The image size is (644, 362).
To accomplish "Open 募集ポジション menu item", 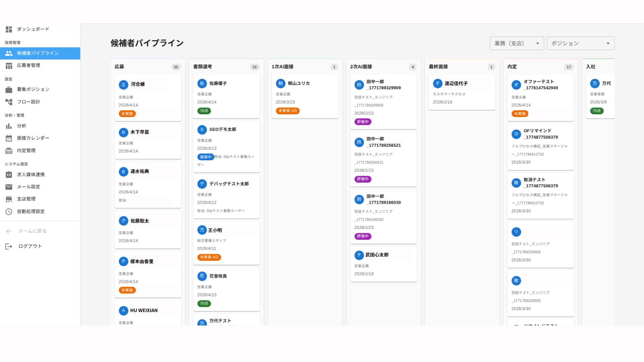I will 40,89.
